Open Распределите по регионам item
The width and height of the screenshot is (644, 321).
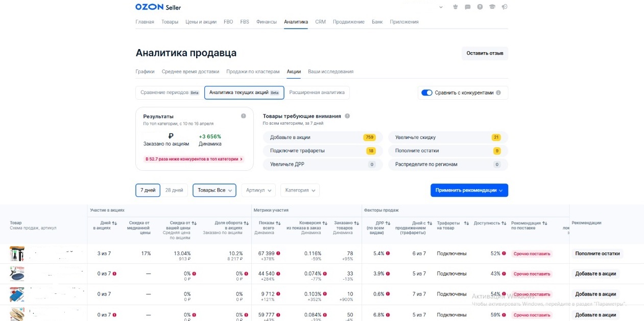point(448,165)
